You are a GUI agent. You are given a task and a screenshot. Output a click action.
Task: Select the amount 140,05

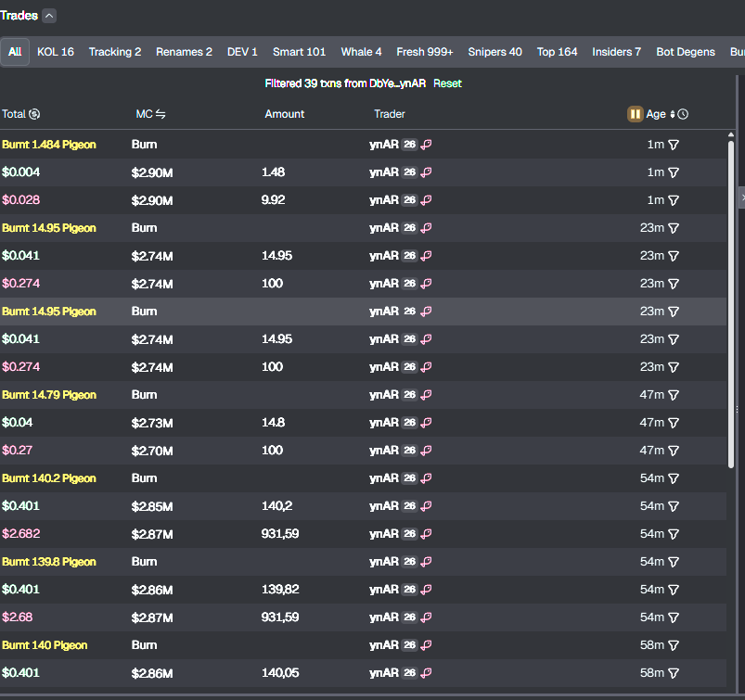coord(280,672)
